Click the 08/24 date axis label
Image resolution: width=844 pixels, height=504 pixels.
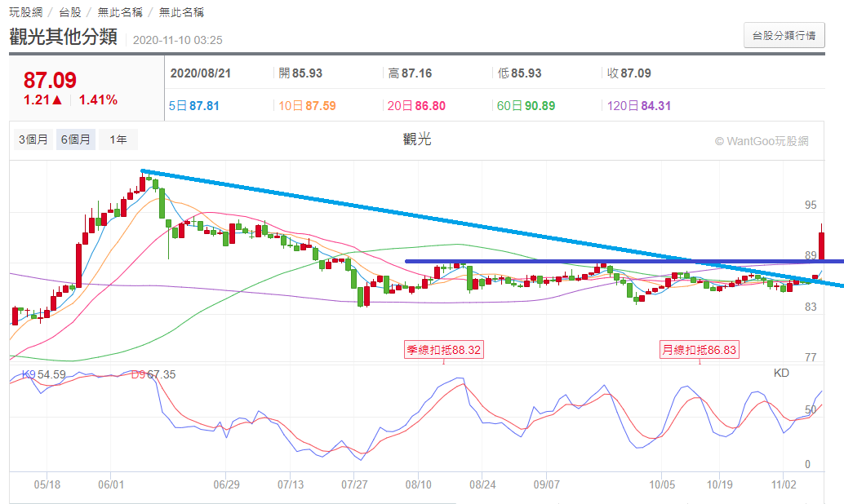[x=482, y=484]
